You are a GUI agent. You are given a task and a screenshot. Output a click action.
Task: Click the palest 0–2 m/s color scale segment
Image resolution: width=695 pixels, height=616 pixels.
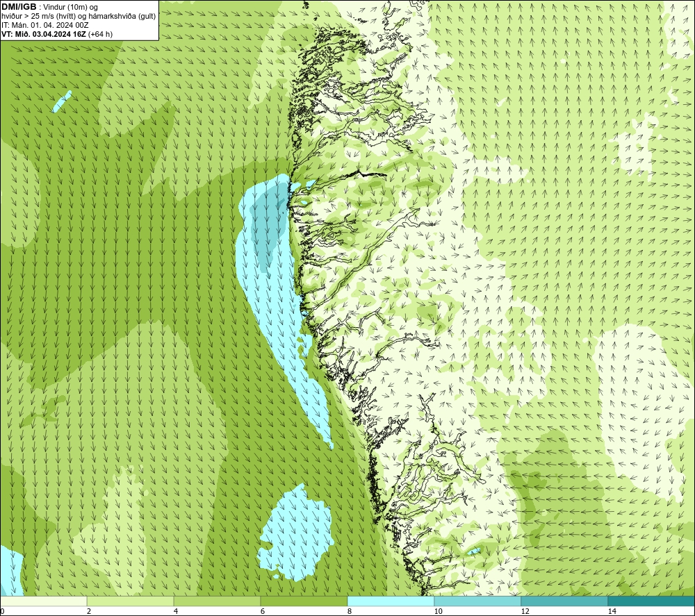[x=43, y=601]
